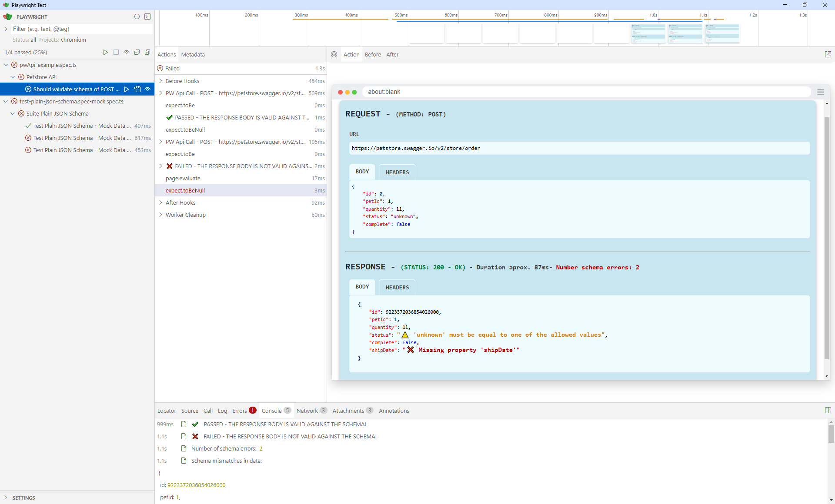
Task: Click snapshot vertical scrollbar thumb
Action: tap(827, 238)
